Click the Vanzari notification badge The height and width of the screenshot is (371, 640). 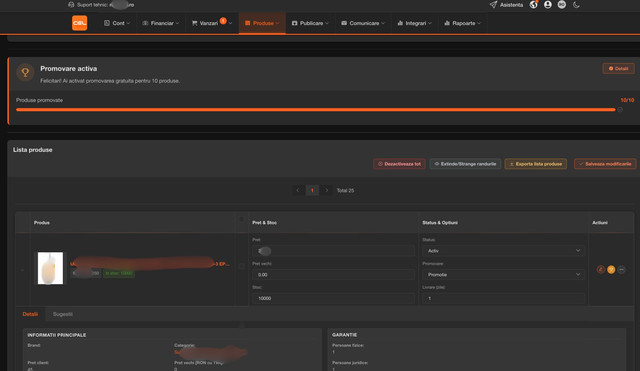(x=223, y=20)
